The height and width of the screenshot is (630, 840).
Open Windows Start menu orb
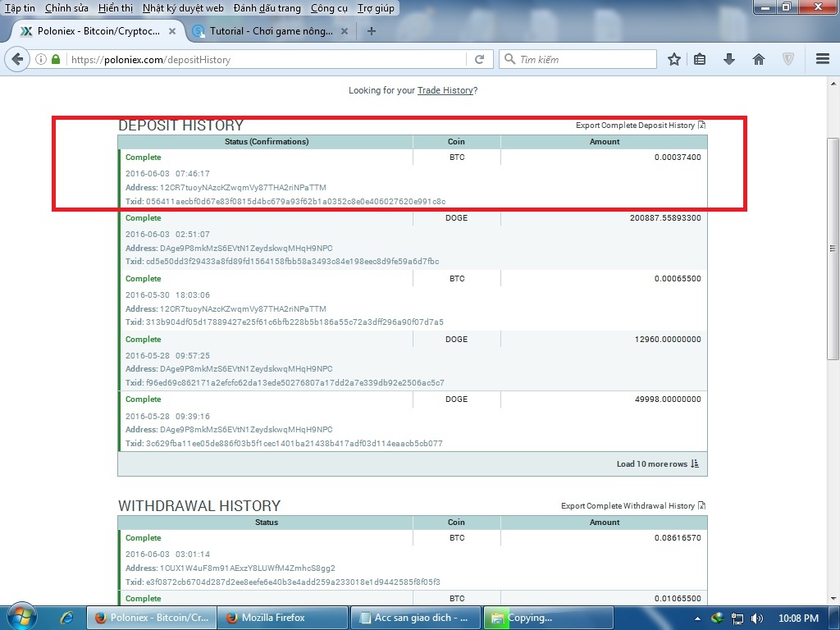point(21,617)
